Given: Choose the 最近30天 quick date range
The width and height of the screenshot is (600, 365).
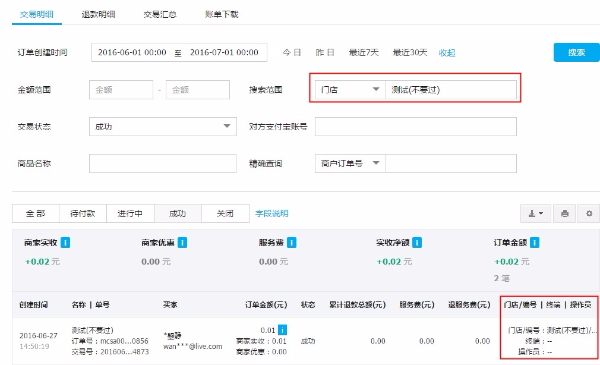Looking at the screenshot, I should coord(410,52).
